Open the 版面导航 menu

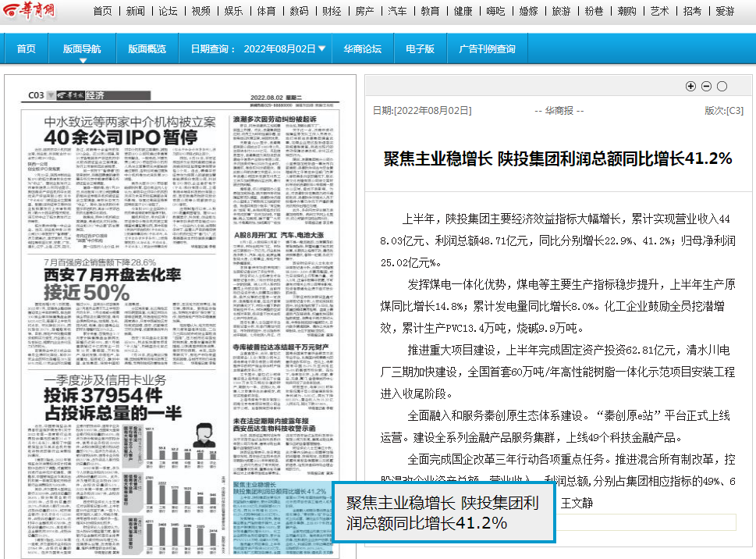[82, 48]
